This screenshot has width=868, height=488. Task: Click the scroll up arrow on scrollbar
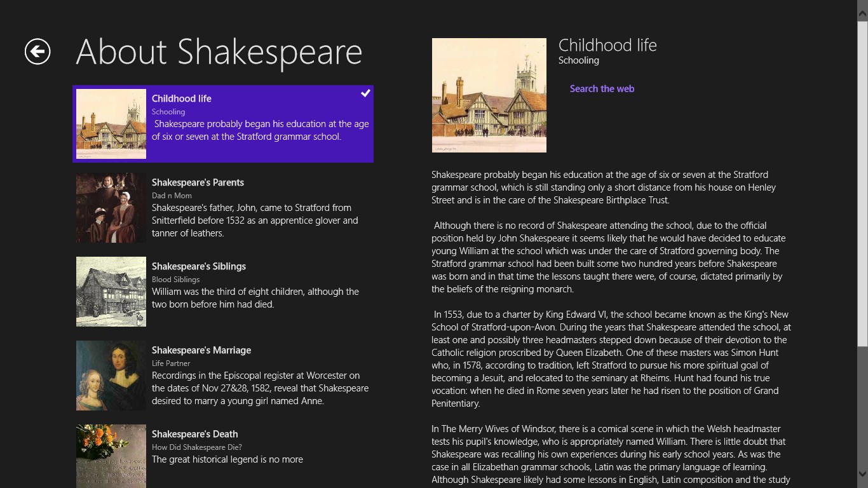point(862,11)
